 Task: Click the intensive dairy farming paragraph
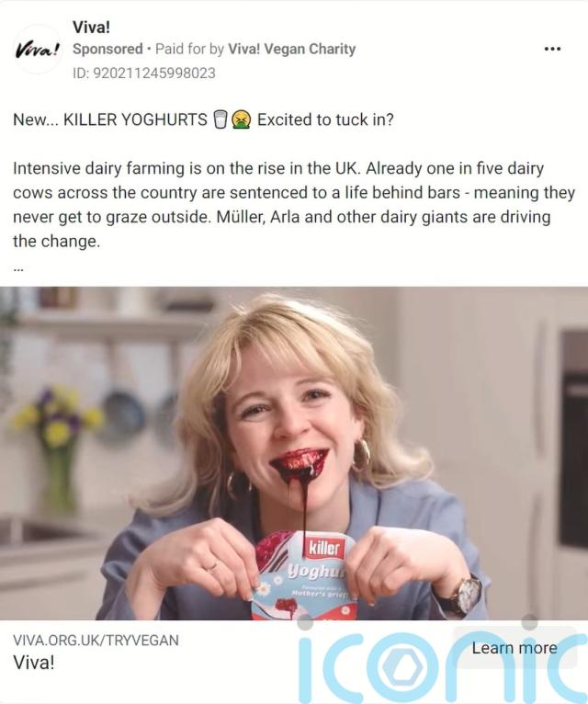tap(294, 205)
